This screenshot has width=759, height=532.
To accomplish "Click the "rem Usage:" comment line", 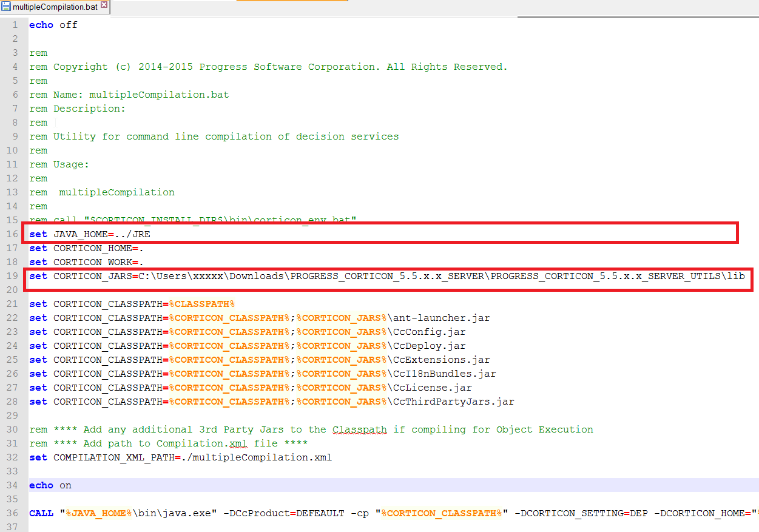I will (59, 164).
